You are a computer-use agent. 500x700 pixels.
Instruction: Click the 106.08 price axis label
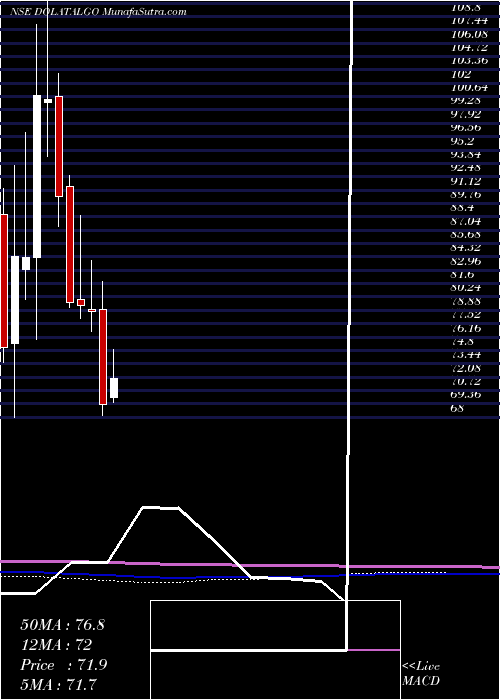(469, 34)
